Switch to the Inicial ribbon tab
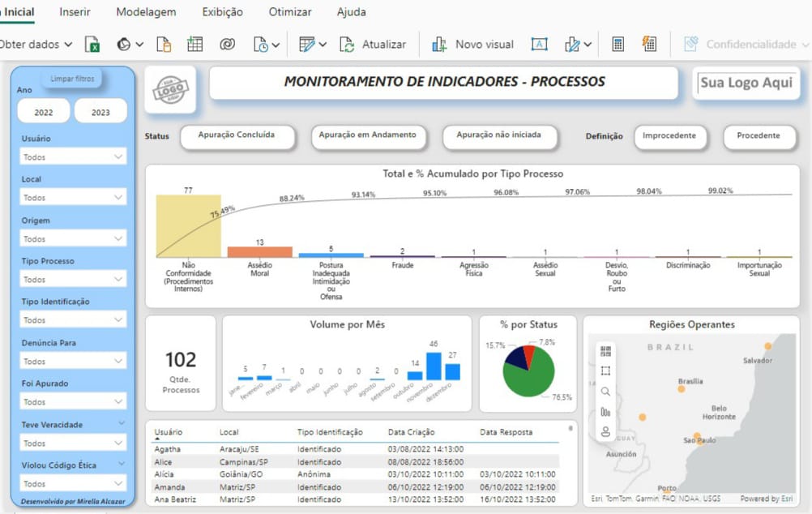812x514 pixels. [x=18, y=12]
